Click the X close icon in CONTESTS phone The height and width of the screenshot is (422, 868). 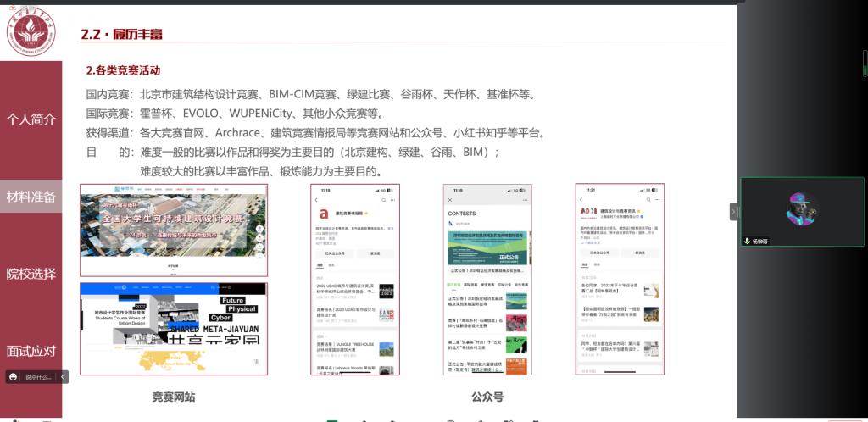point(449,200)
